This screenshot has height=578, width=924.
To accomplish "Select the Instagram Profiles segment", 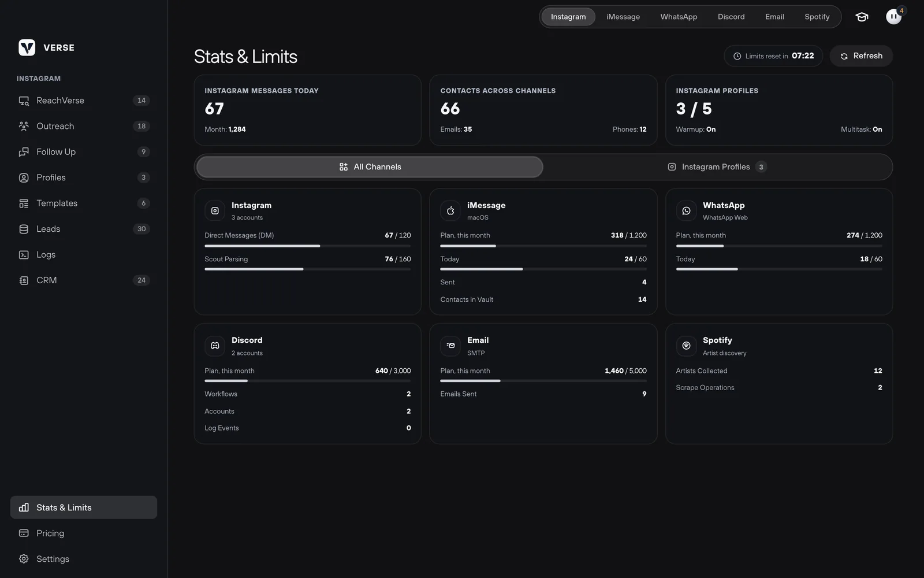I will tap(717, 167).
